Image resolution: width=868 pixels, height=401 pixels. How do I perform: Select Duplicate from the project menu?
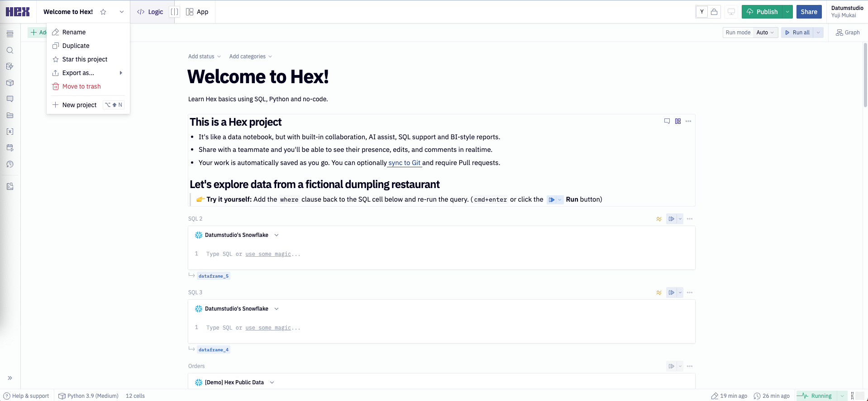(x=76, y=46)
